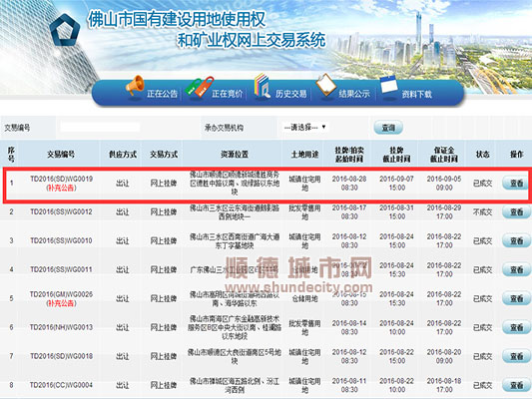The image size is (532, 399).
Task: Click deposit deadline 2016-09-05 09:00
Action: [444, 184]
